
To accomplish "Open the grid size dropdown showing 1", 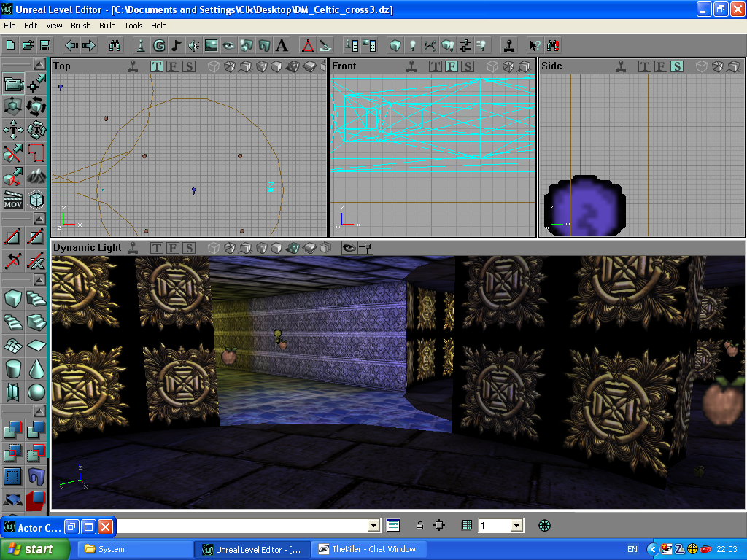I will coord(517,526).
